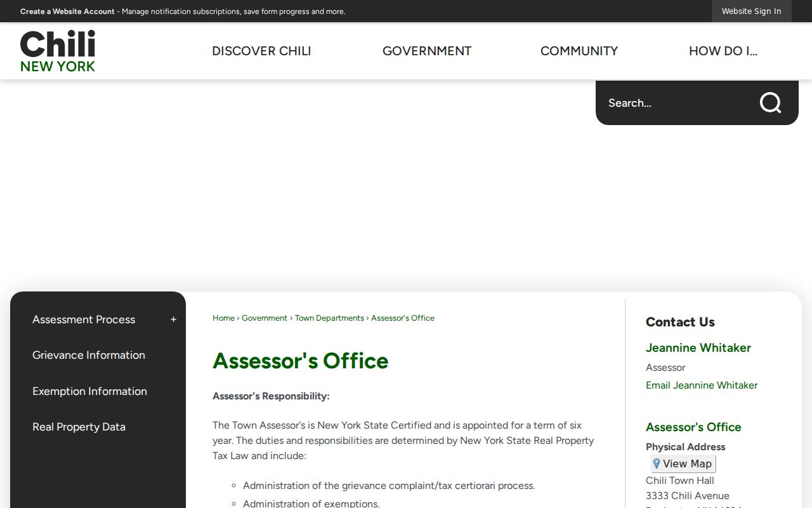
Task: Open the Community menu
Action: pos(579,51)
